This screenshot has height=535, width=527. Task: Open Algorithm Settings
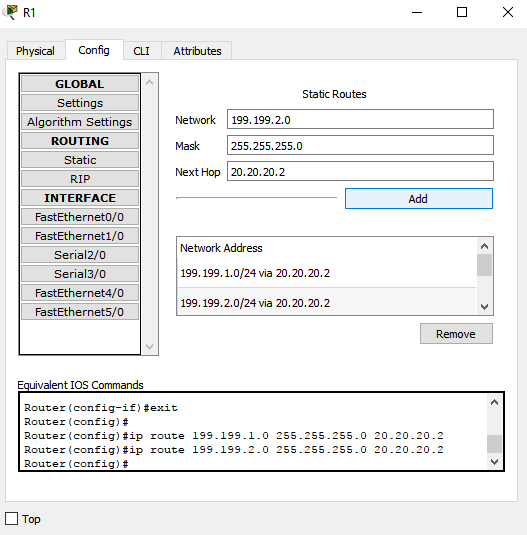click(80, 122)
